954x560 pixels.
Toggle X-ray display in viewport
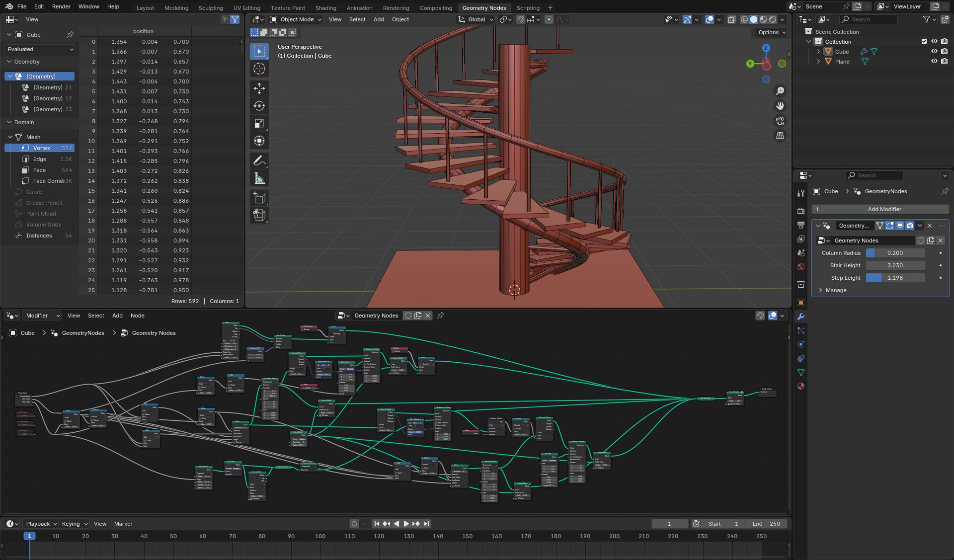(732, 19)
